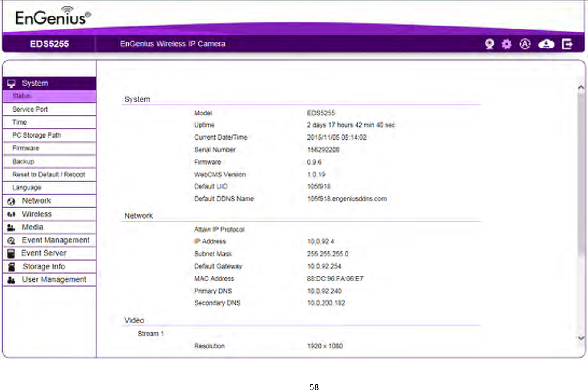Screen dimensions: 588x390
Task: Click the 'Default DDNS Name' label
Action: (x=224, y=199)
